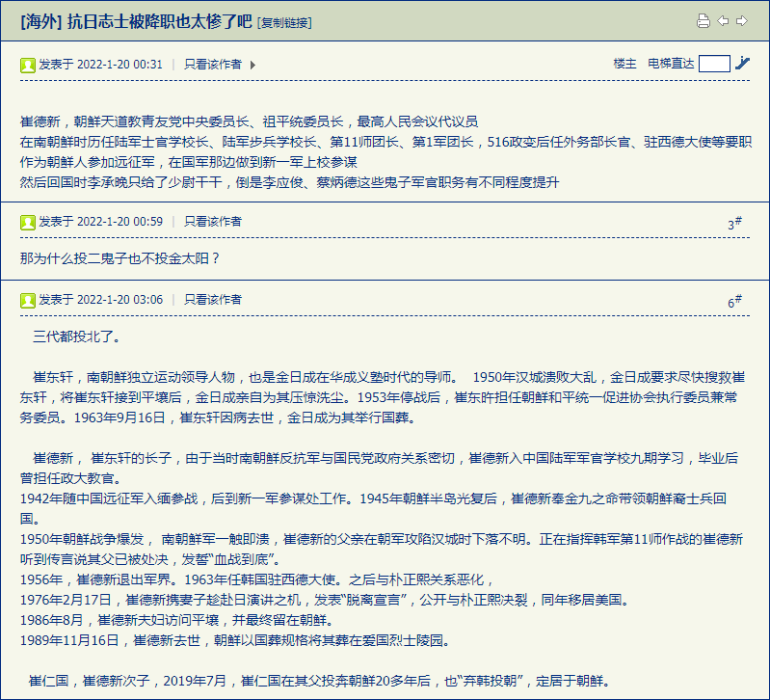Click line starting 1976年2月17日
Image resolution: width=770 pixels, height=700 pixels.
click(325, 601)
